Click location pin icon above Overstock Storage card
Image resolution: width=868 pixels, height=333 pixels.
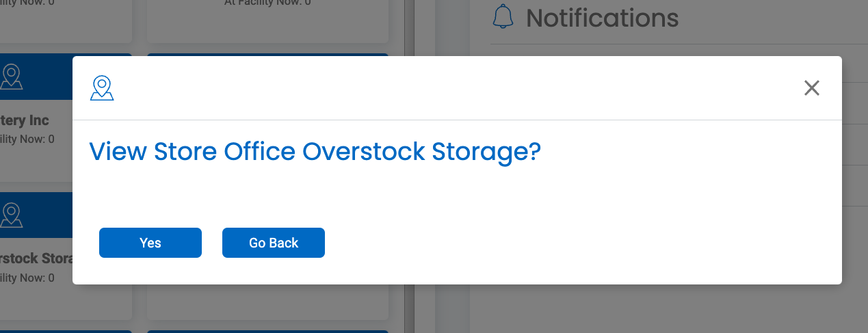(11, 215)
